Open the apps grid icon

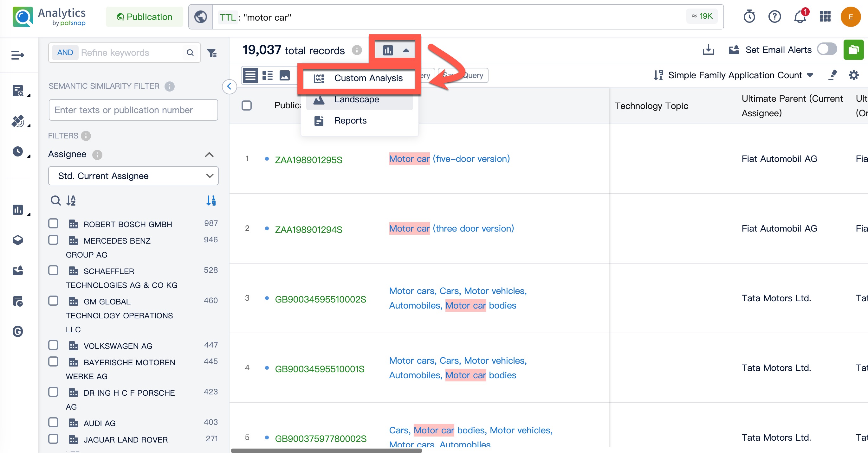coord(825,16)
